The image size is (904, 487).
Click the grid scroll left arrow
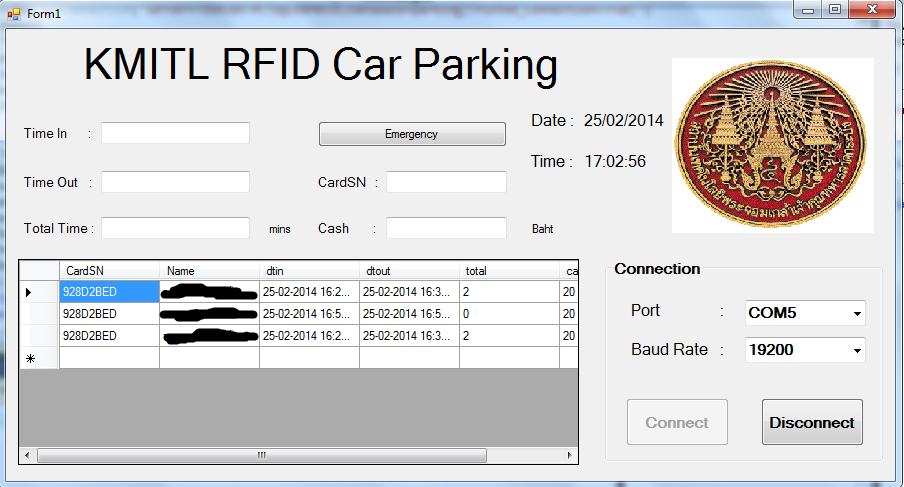coord(27,455)
